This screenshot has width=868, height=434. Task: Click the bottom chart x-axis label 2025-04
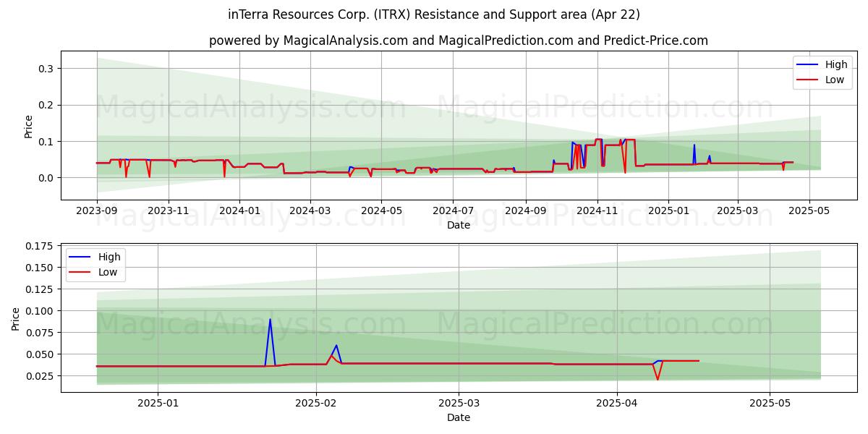coord(617,403)
